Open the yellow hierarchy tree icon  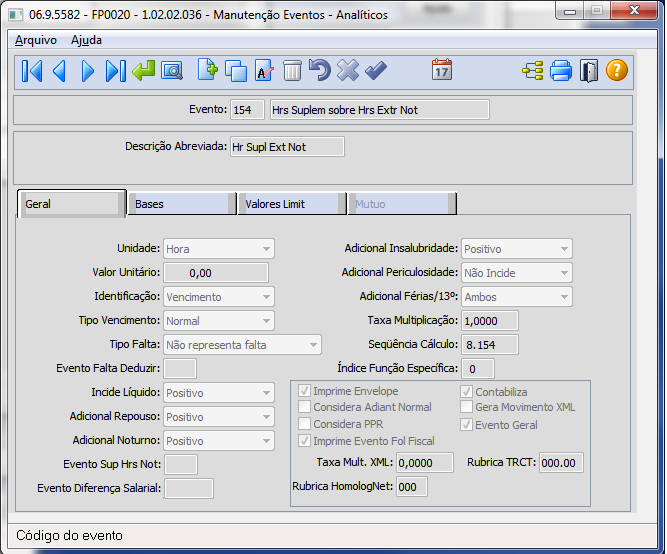tap(533, 71)
